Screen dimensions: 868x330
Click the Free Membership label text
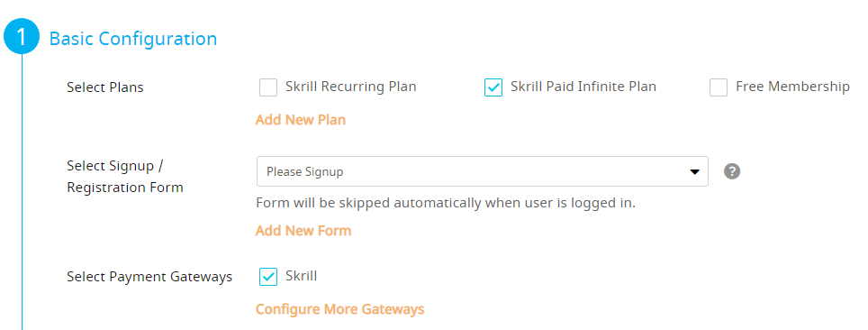(792, 87)
